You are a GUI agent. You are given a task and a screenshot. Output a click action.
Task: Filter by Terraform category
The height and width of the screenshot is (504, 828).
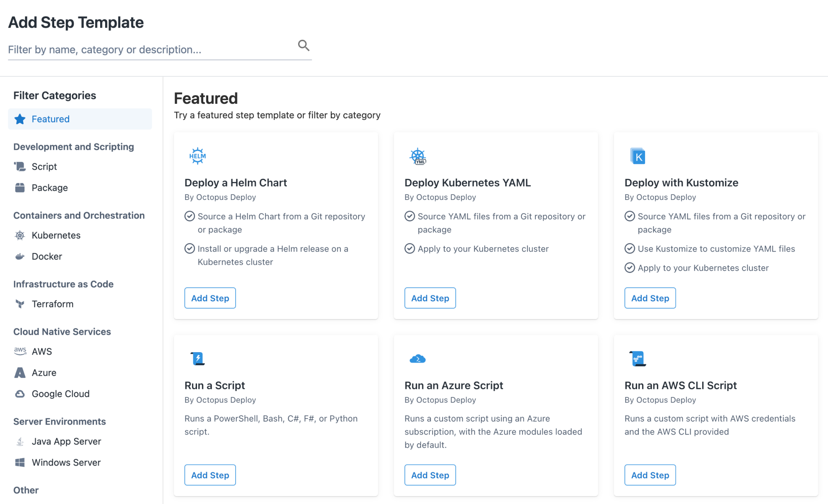point(80,304)
